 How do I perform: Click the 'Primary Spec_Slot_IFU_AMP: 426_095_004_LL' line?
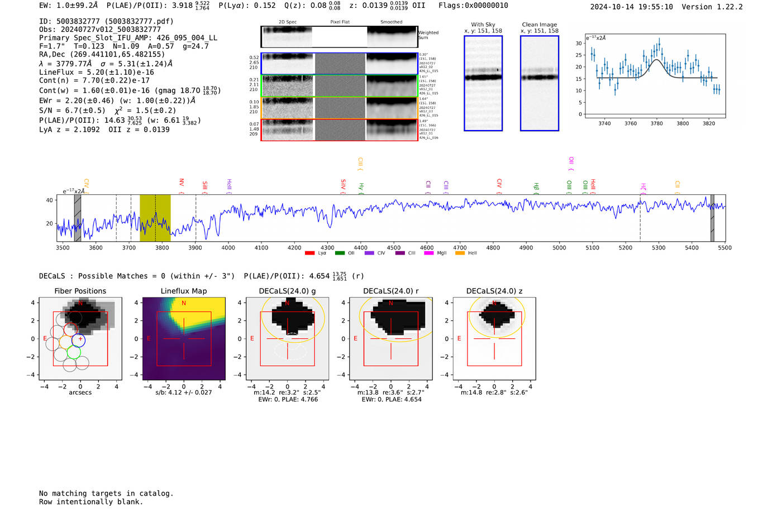[128, 38]
